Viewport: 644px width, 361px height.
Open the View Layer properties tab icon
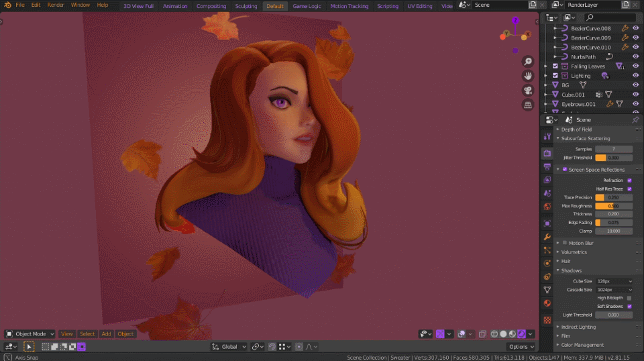coord(547,180)
